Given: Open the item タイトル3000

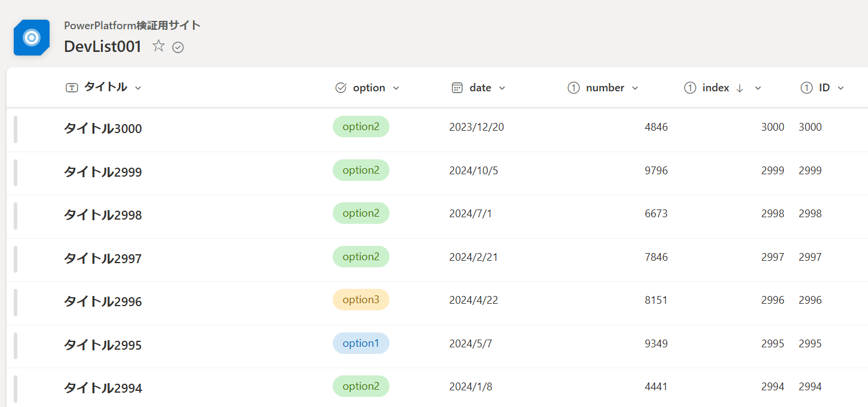Looking at the screenshot, I should (x=103, y=128).
